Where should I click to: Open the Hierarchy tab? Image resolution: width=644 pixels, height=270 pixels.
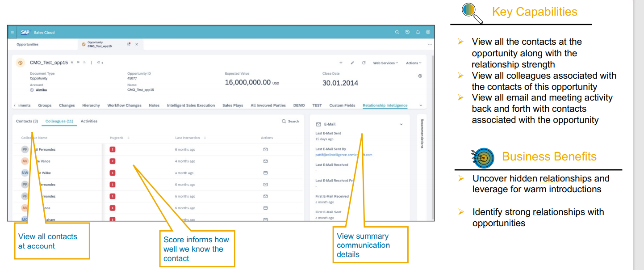(91, 105)
